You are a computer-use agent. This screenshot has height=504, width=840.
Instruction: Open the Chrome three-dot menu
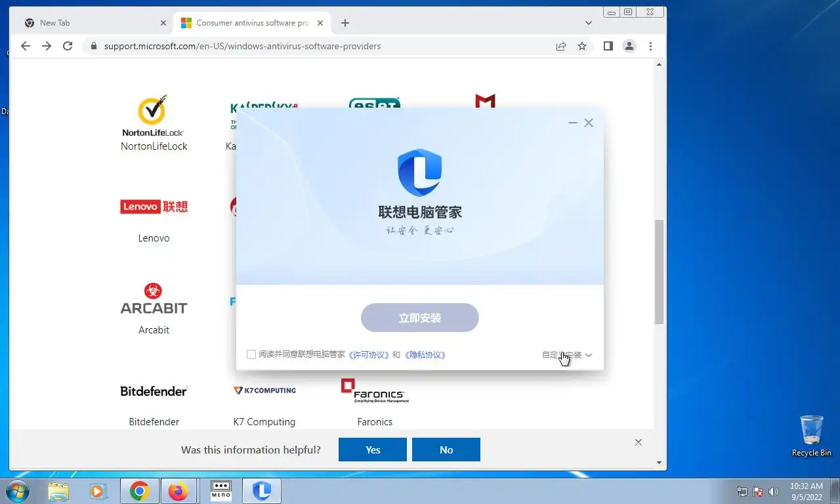[650, 46]
